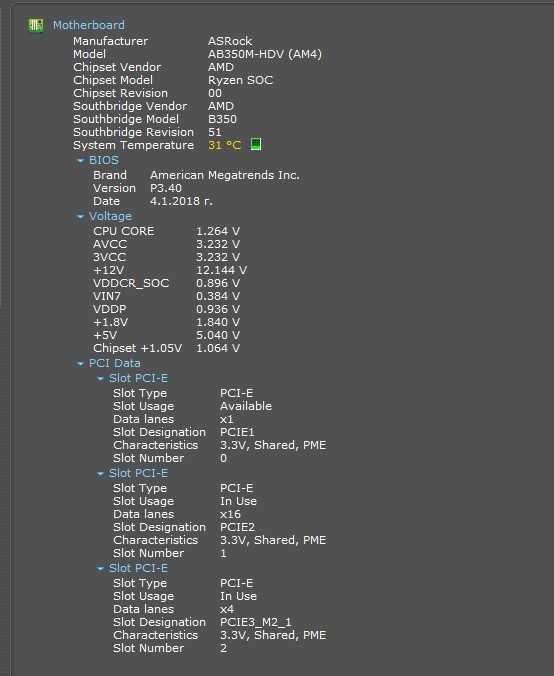Click the Chipset Vendor label
Viewport: 554px width, 676px height.
[117, 67]
